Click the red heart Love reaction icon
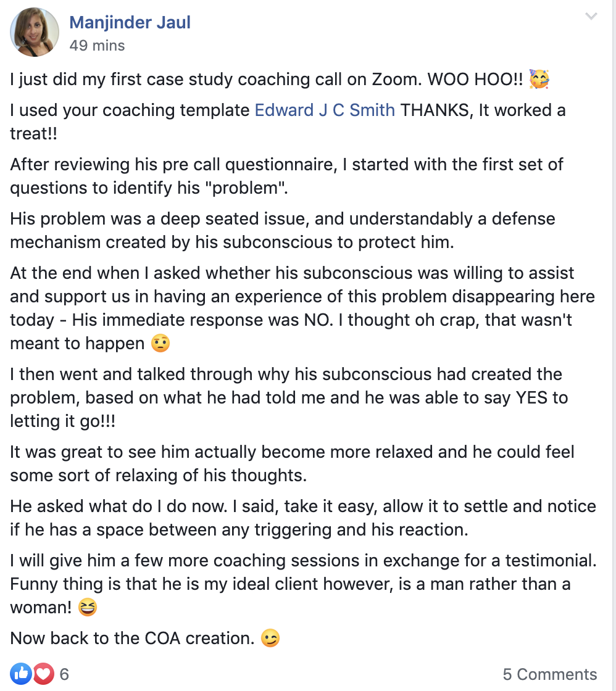The image size is (616, 691). 43,674
